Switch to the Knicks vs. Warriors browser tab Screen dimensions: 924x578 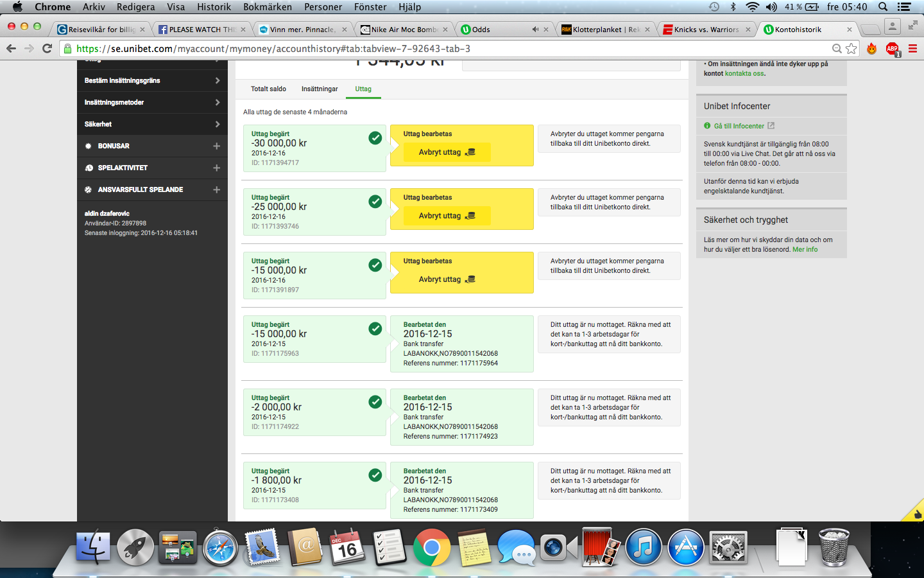coord(706,30)
